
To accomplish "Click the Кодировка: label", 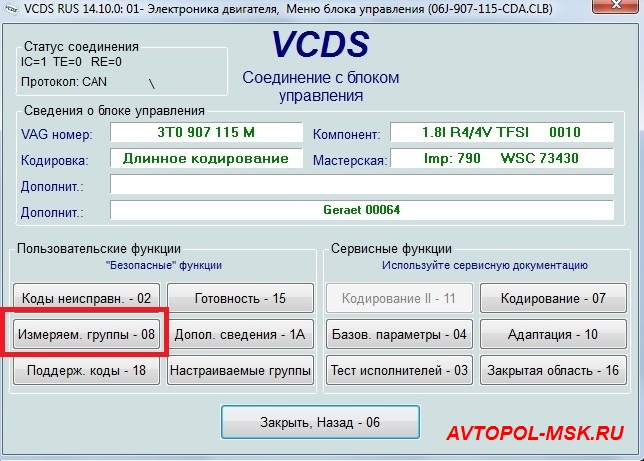I will (x=55, y=160).
